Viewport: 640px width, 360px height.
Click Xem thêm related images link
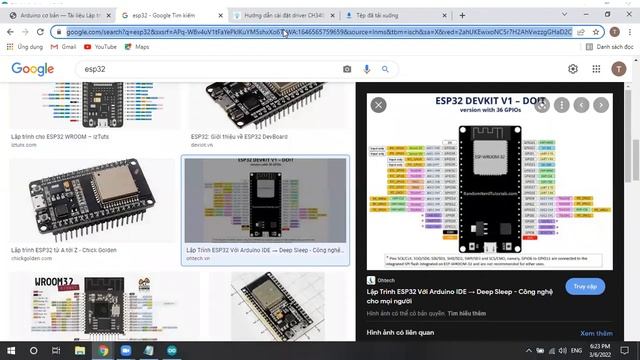pyautogui.click(x=596, y=333)
